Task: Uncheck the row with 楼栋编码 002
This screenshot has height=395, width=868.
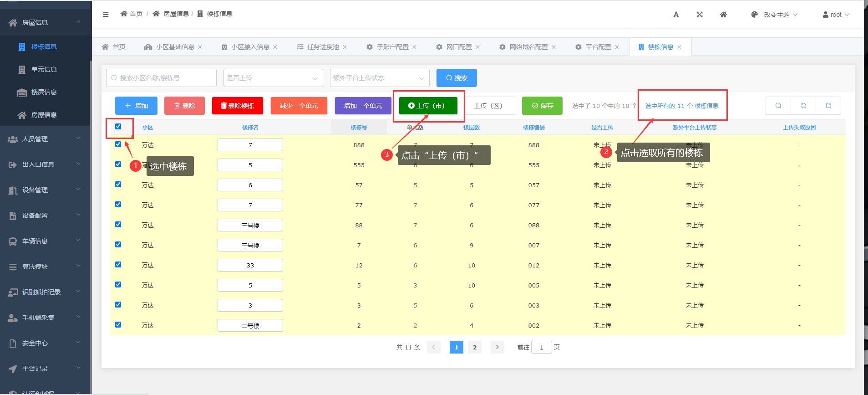Action: pos(118,325)
